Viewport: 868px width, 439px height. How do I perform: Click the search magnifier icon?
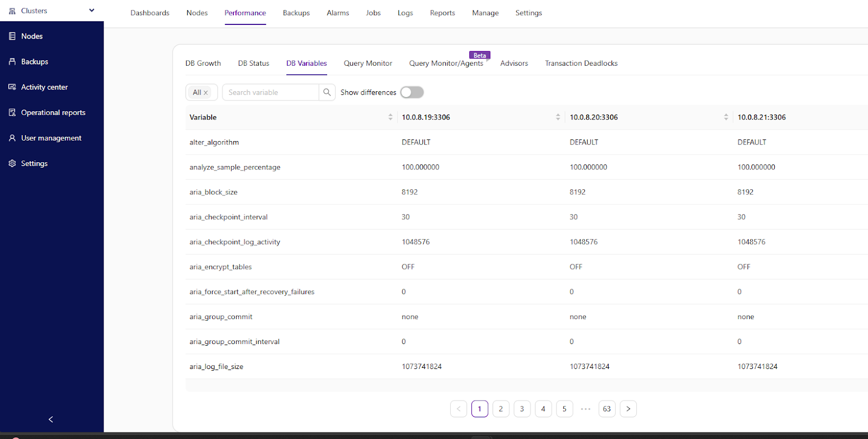(x=327, y=92)
